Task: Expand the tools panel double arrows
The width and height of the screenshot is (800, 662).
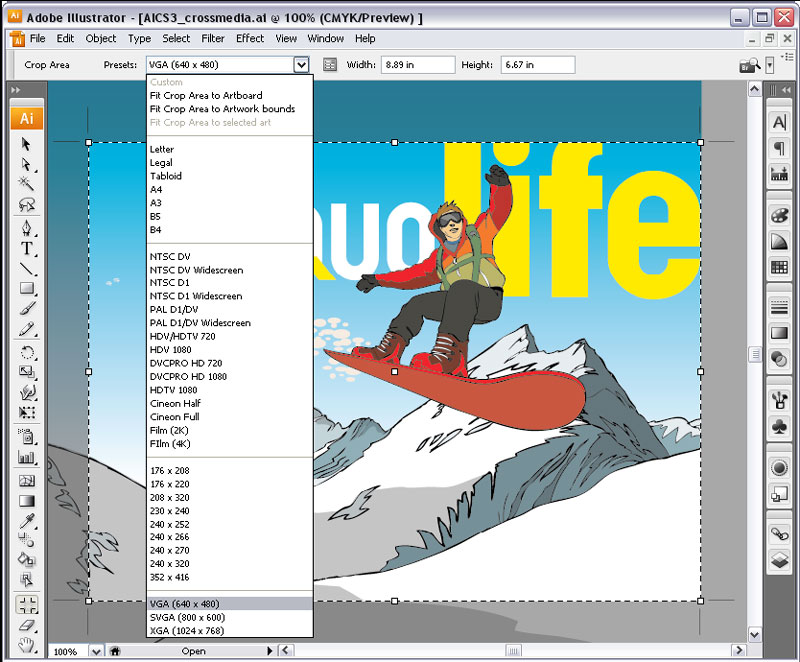Action: (16, 91)
